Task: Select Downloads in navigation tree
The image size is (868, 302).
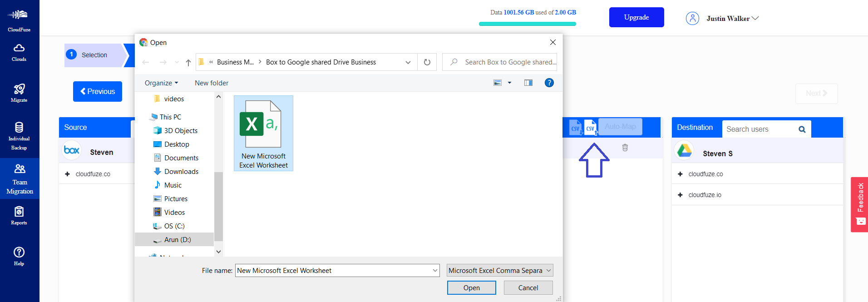Action: tap(181, 172)
